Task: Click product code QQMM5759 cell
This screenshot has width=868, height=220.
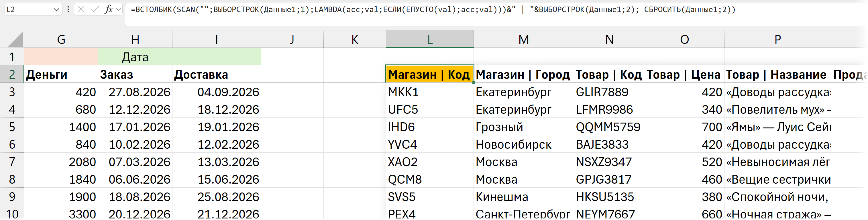Action: (x=609, y=127)
